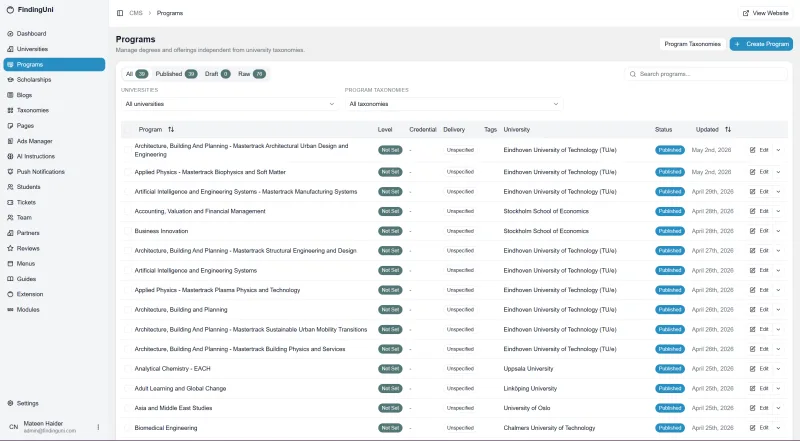Click the Reviews star icon
Image resolution: width=800 pixels, height=441 pixels.
[10, 248]
